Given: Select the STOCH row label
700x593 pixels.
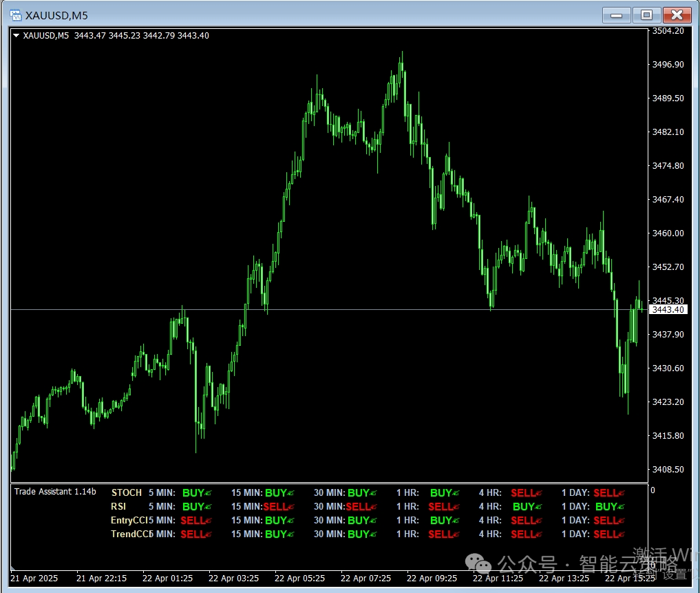Looking at the screenshot, I should pos(127,492).
